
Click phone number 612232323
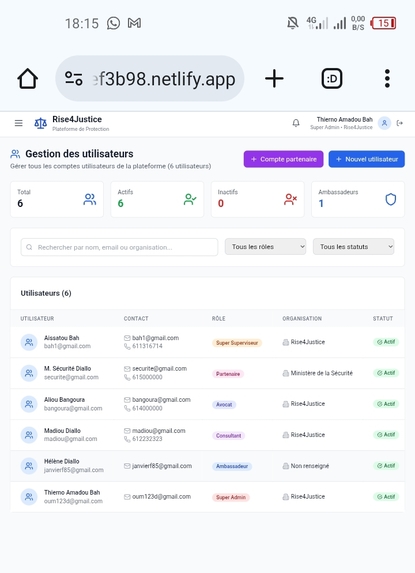[x=147, y=439]
